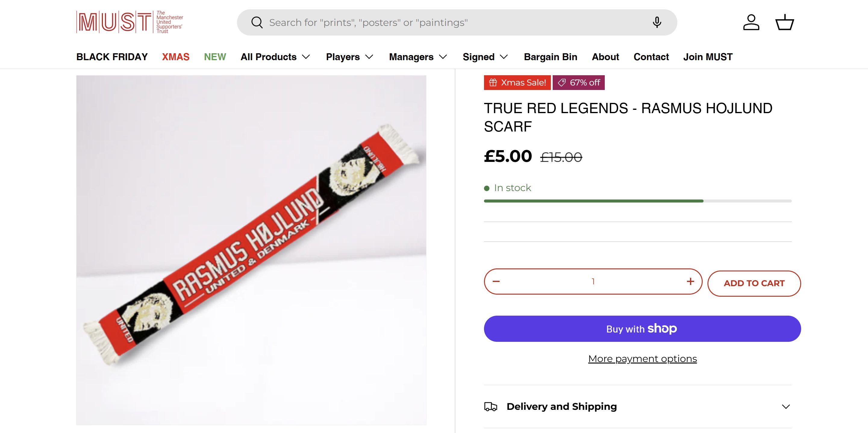The height and width of the screenshot is (433, 868).
Task: Activate voice search microphone icon
Action: (657, 23)
